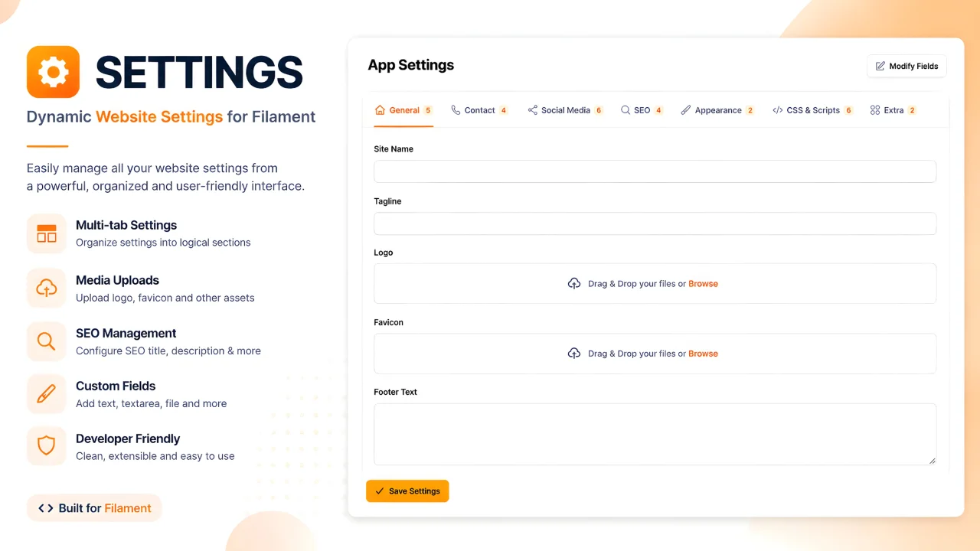The width and height of the screenshot is (980, 551).
Task: Click the upload cloud icon in Favicon field
Action: [x=574, y=354]
